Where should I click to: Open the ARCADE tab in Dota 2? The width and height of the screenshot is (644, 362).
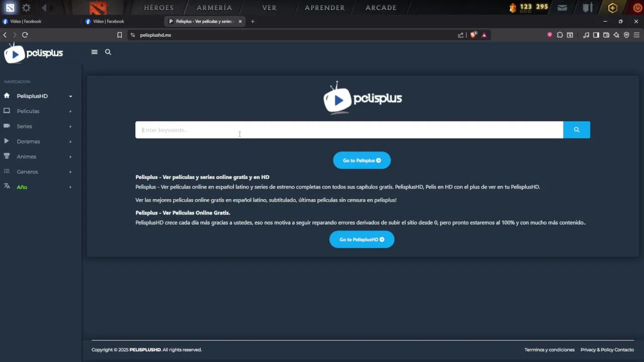381,8
